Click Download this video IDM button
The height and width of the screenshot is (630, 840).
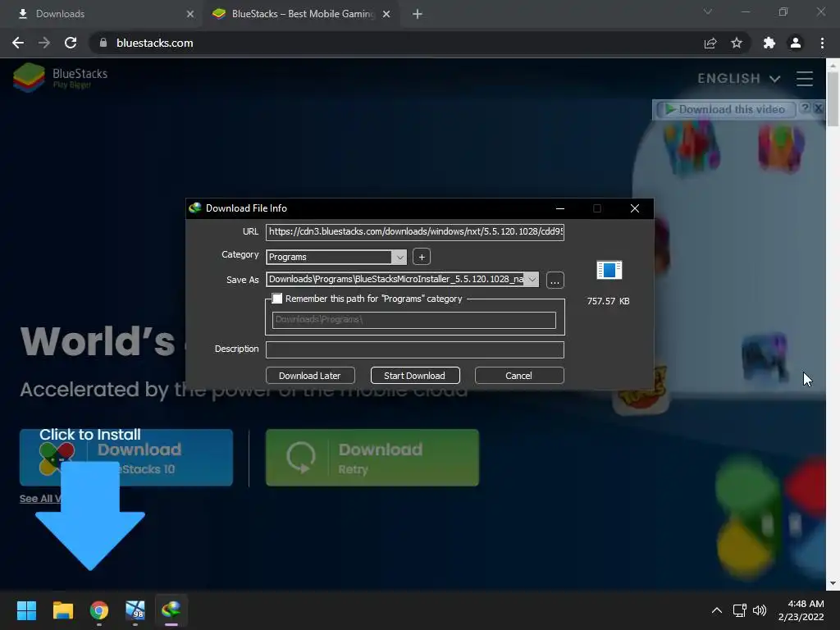click(726, 109)
